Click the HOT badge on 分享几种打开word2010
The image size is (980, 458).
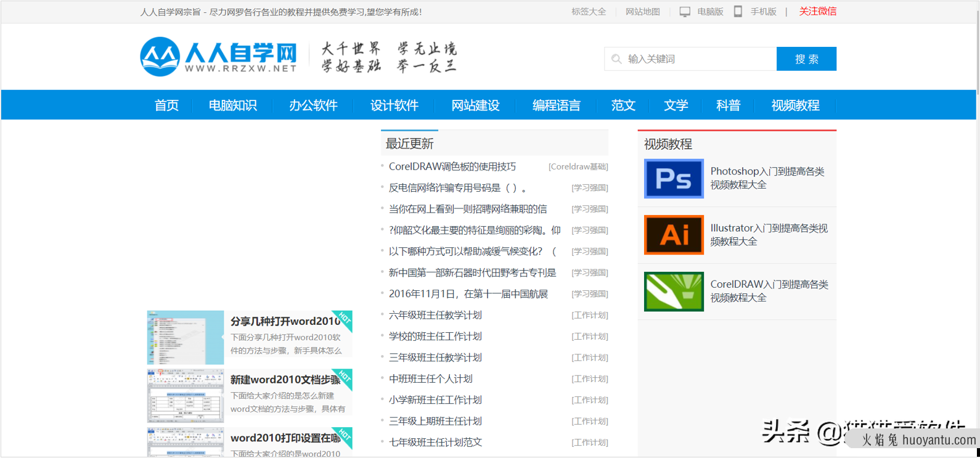pyautogui.click(x=343, y=319)
